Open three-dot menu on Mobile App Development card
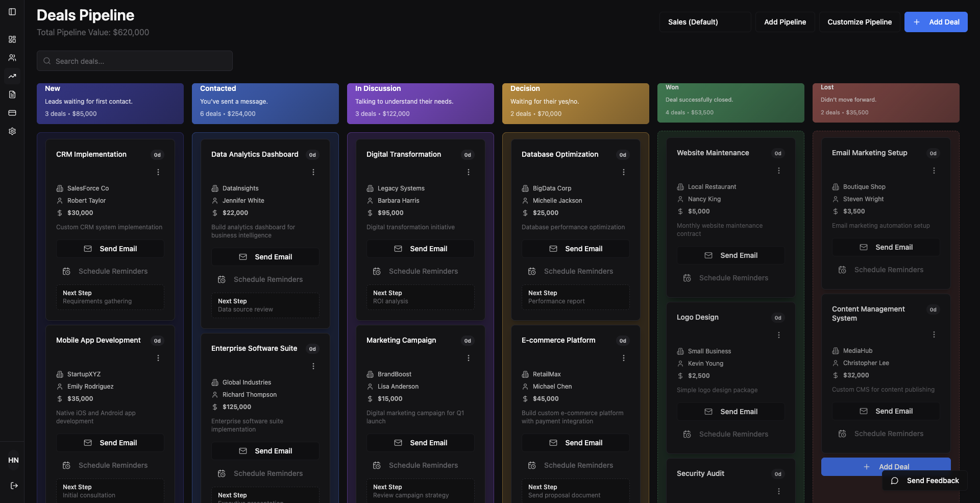 pyautogui.click(x=158, y=358)
